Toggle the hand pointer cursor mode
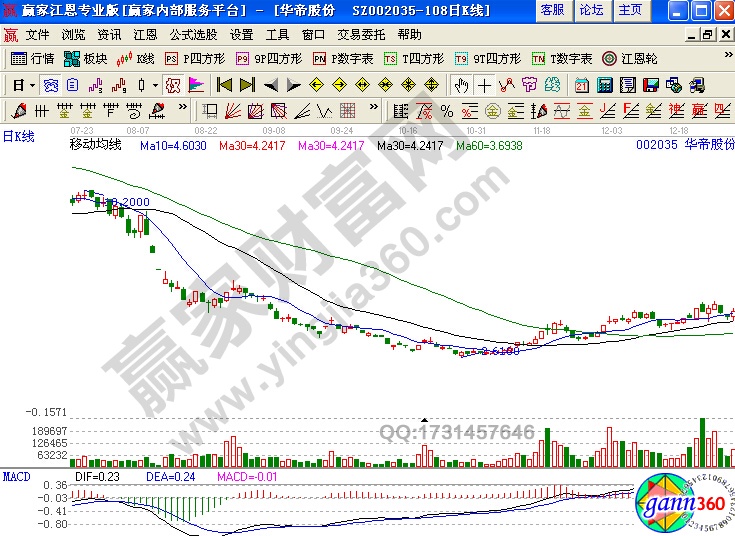735x536 pixels. 461,84
